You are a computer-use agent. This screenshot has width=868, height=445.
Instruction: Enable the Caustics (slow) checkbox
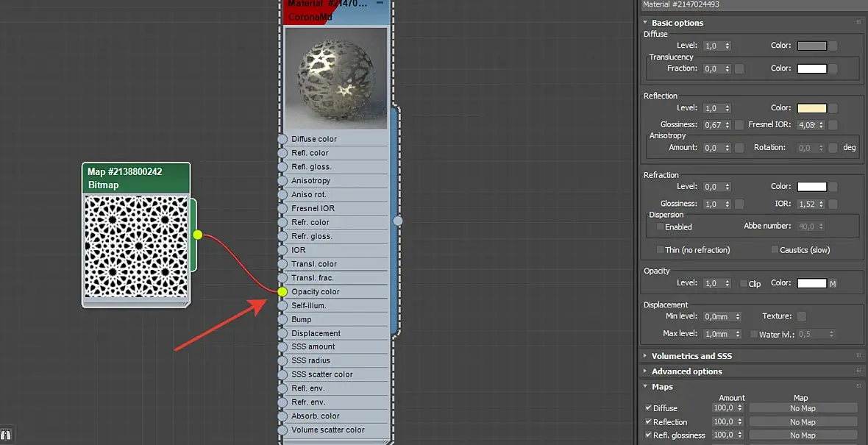click(x=775, y=249)
